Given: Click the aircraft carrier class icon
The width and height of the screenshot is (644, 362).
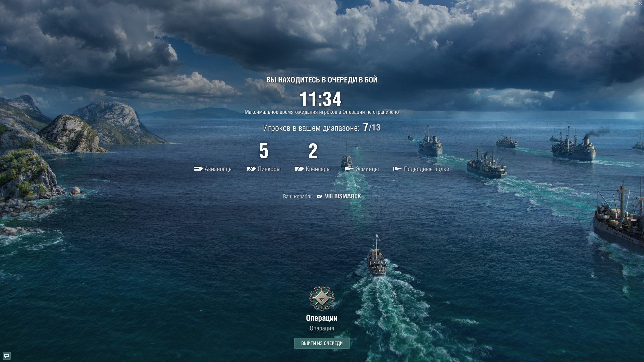Looking at the screenshot, I should click(x=198, y=169).
